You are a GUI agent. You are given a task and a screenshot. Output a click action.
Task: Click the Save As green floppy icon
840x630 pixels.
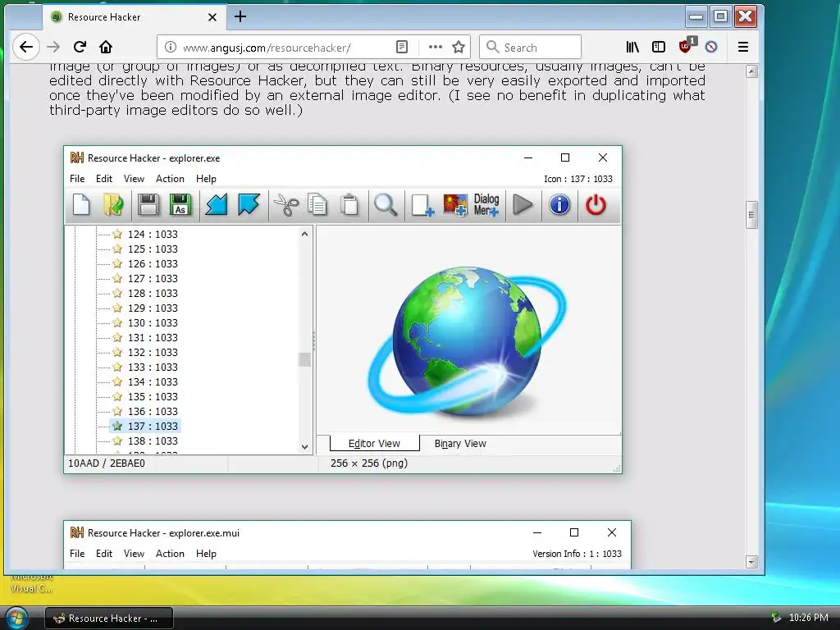point(180,205)
